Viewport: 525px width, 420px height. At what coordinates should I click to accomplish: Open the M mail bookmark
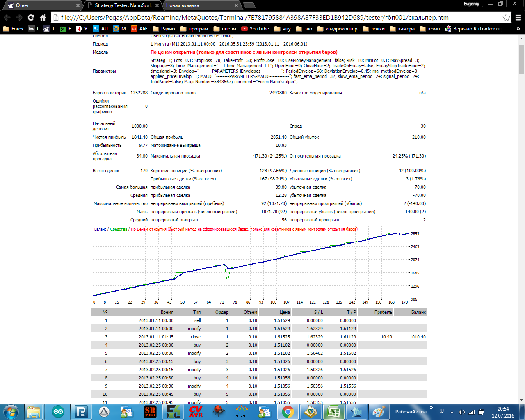tap(120, 29)
